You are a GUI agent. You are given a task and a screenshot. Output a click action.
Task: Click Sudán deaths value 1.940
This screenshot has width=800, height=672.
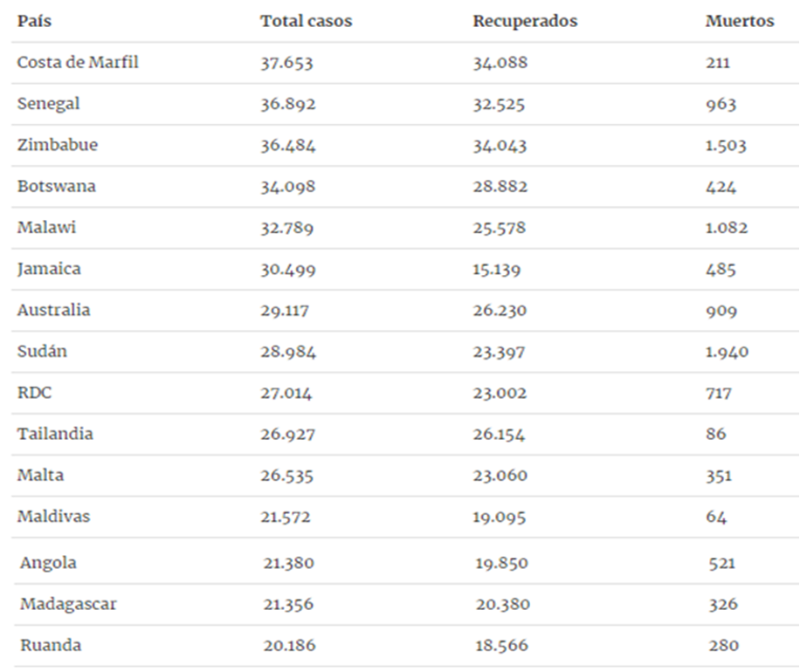(727, 352)
